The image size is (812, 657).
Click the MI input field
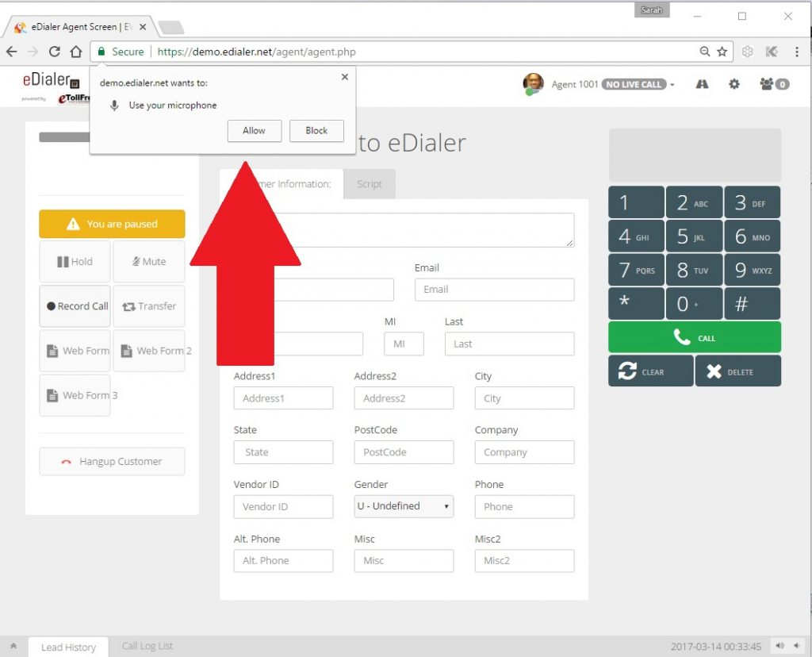click(404, 344)
